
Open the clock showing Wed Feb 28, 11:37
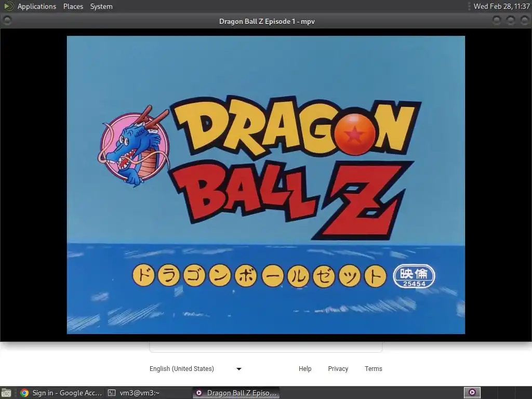click(501, 6)
